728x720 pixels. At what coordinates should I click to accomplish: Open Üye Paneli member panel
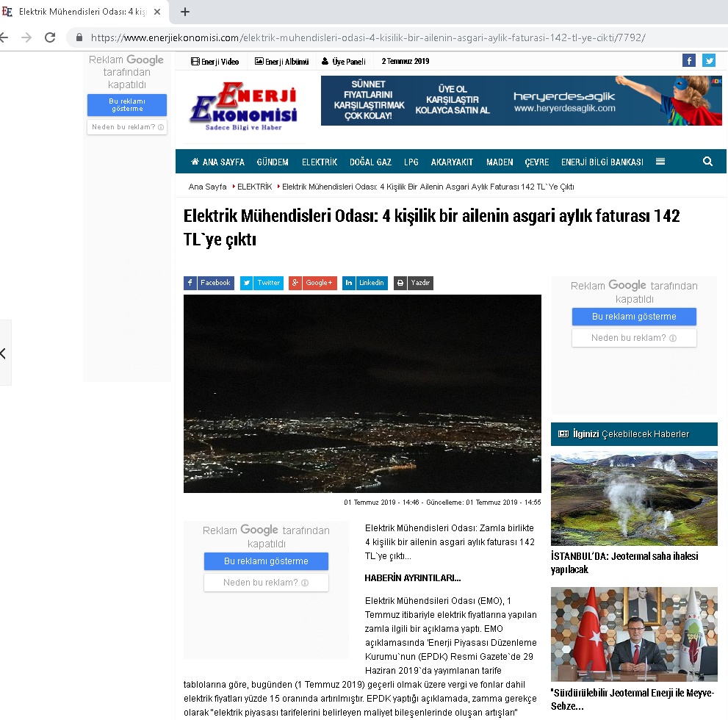(x=344, y=61)
